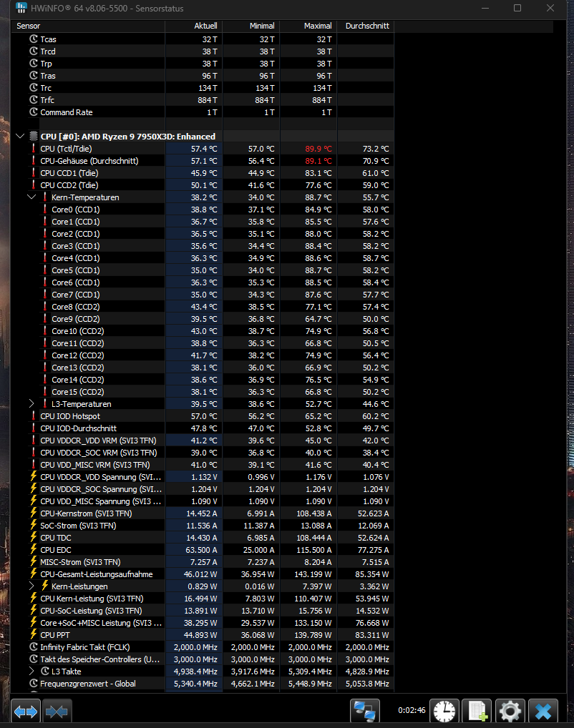Click the lightning icon beside SoC-Strom
The image size is (574, 728).
pyautogui.click(x=34, y=525)
